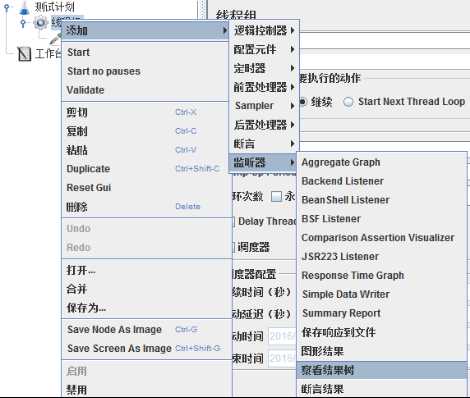Select the 继续 radio button
This screenshot has height=398, width=470.
point(303,102)
